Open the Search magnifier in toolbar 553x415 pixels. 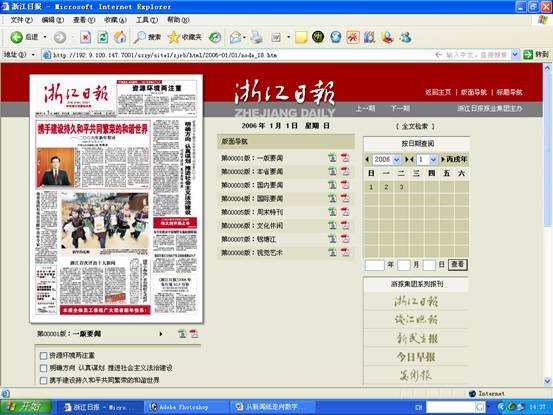147,37
